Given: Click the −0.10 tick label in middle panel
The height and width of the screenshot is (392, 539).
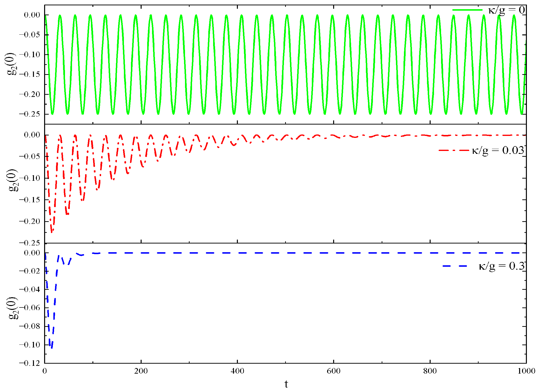Looking at the screenshot, I should pyautogui.click(x=30, y=178).
